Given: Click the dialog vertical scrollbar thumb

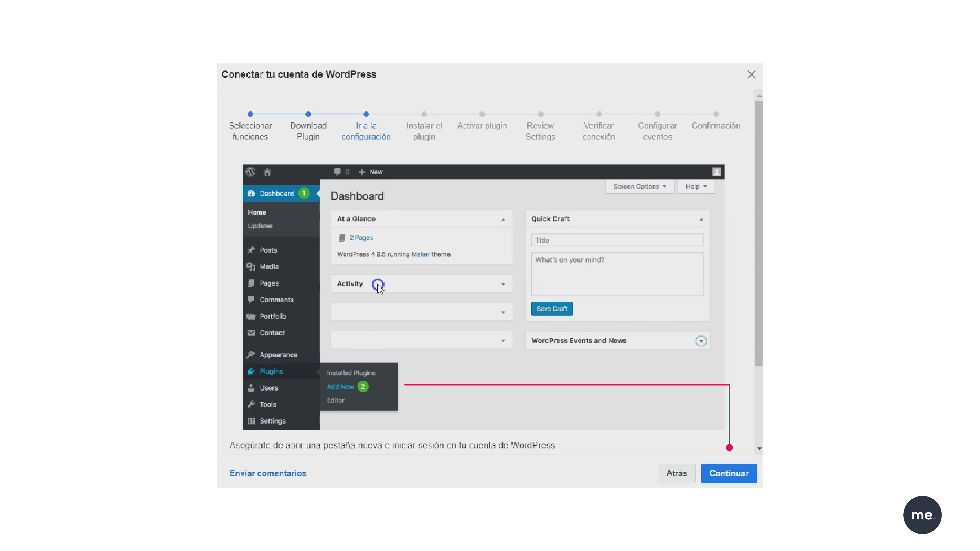Looking at the screenshot, I should click(x=759, y=233).
